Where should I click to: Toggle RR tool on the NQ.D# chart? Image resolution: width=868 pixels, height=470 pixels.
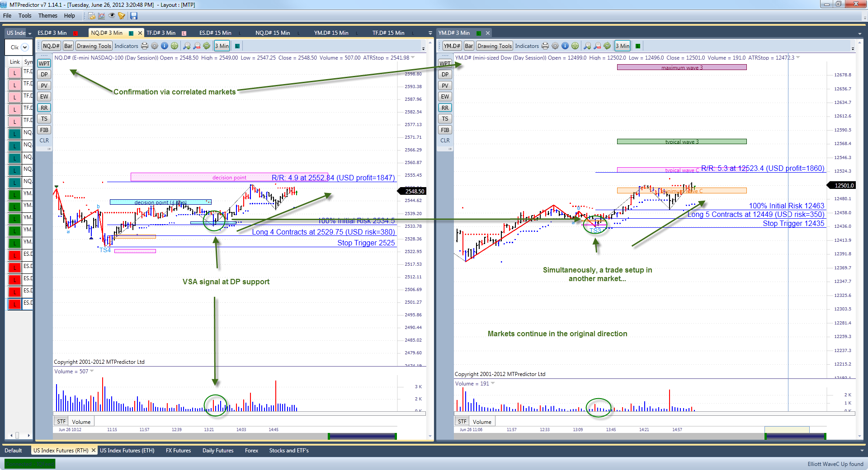pyautogui.click(x=44, y=108)
